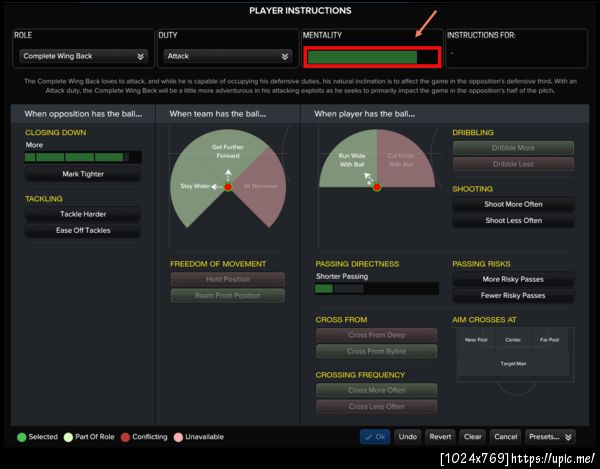Toggle the Dribble Less instruction

click(x=513, y=164)
